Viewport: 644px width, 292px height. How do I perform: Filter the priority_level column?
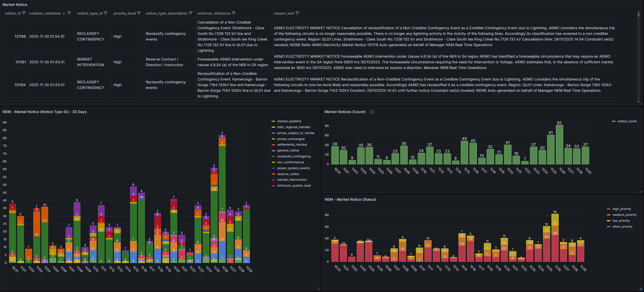[139, 13]
